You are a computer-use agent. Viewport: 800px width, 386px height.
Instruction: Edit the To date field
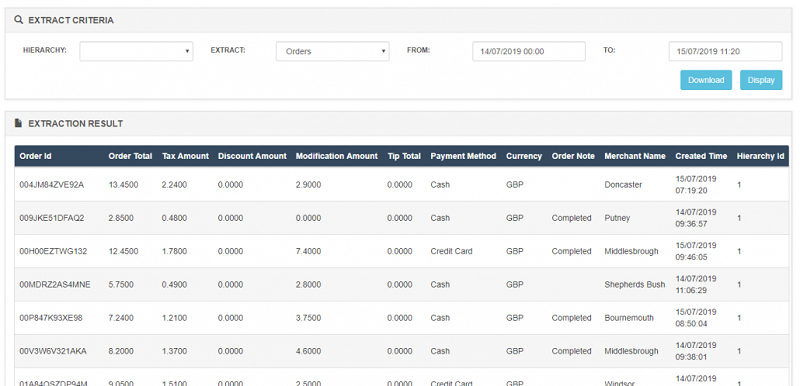(x=726, y=52)
